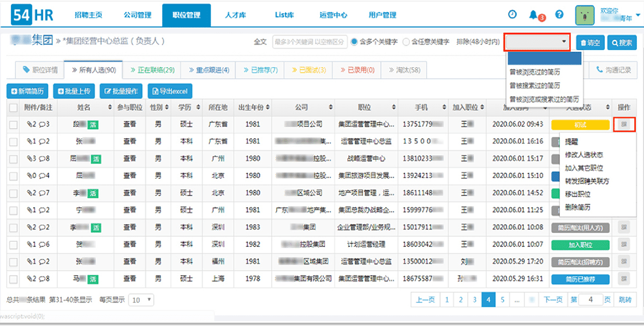Click the paperclip icon in 马's row
The width and height of the screenshot is (644, 327).
point(29,279)
